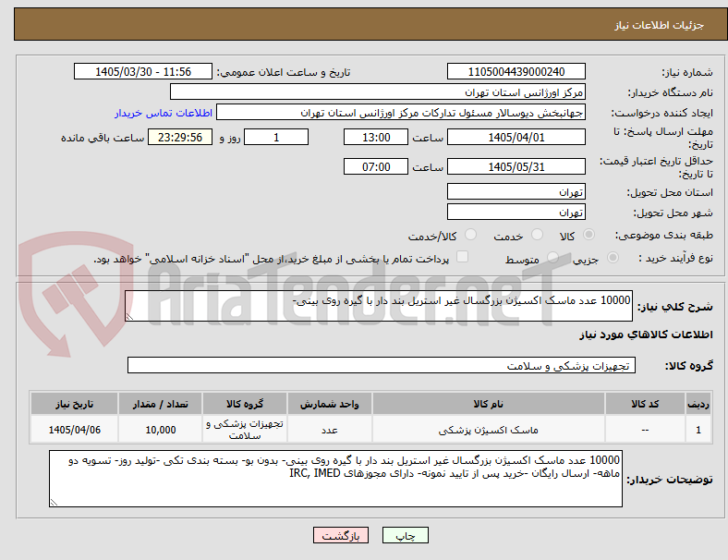This screenshot has width=728, height=560.
Task: Click the buyer notes textarea
Action: tap(335, 479)
